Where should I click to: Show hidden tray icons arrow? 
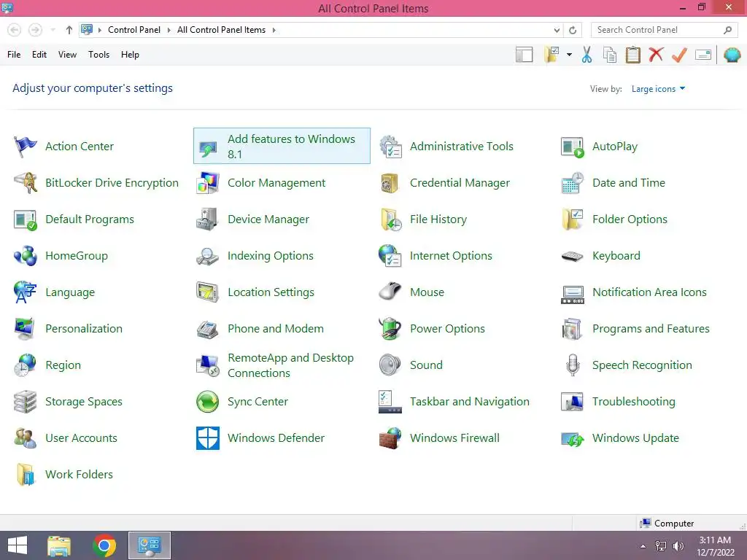643,546
